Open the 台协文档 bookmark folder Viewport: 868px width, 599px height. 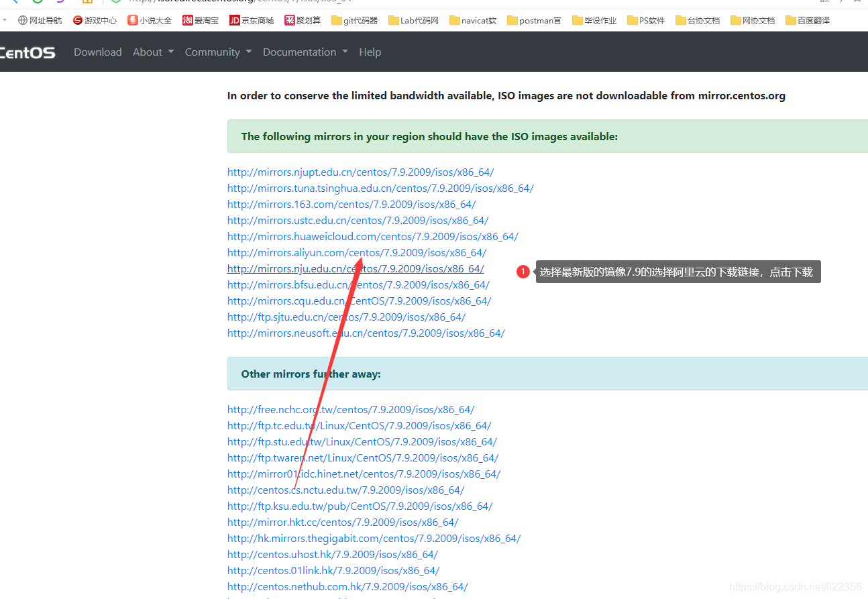point(698,21)
